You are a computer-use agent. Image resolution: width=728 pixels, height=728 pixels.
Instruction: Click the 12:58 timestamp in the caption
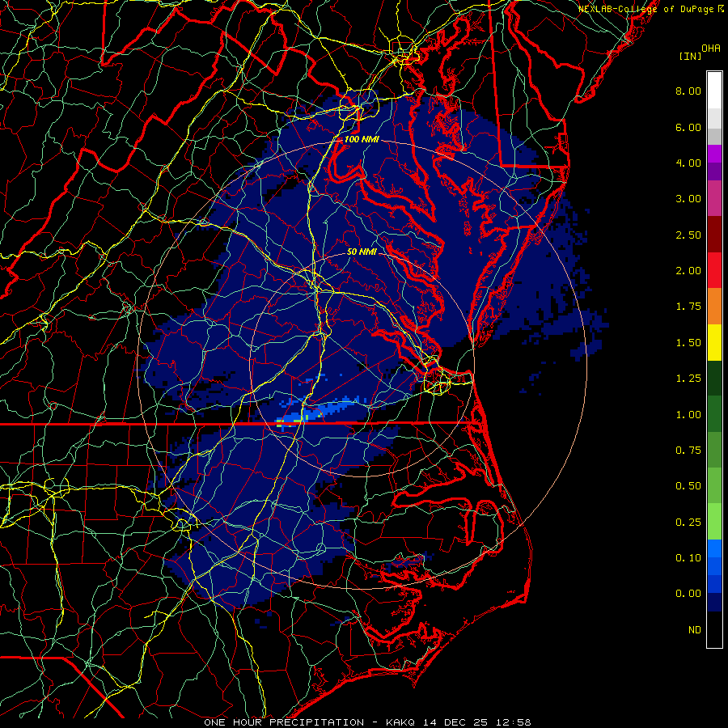point(515,722)
